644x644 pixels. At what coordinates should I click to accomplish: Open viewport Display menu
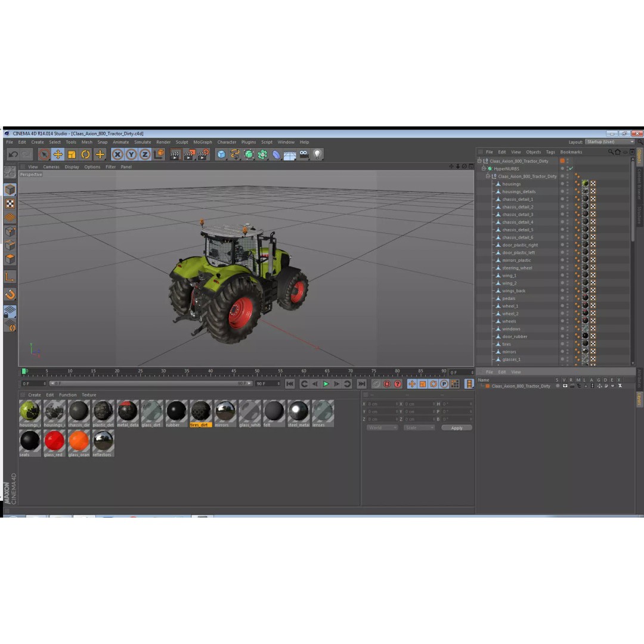point(72,167)
